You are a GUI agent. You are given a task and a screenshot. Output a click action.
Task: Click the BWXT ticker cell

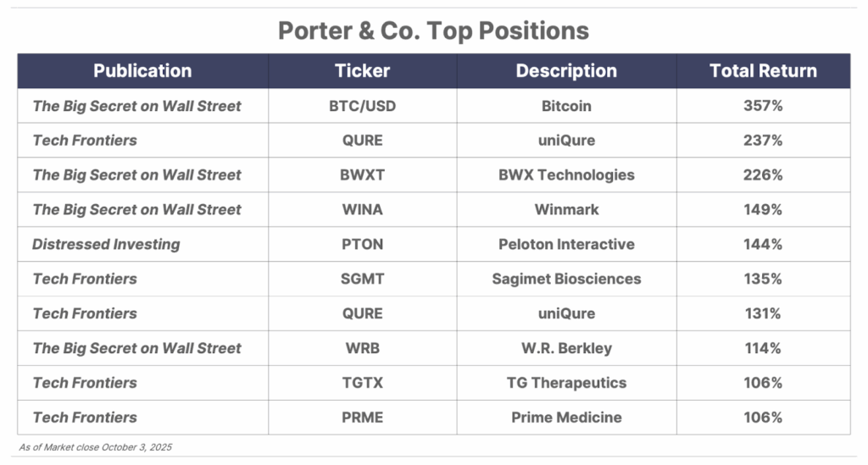(362, 175)
